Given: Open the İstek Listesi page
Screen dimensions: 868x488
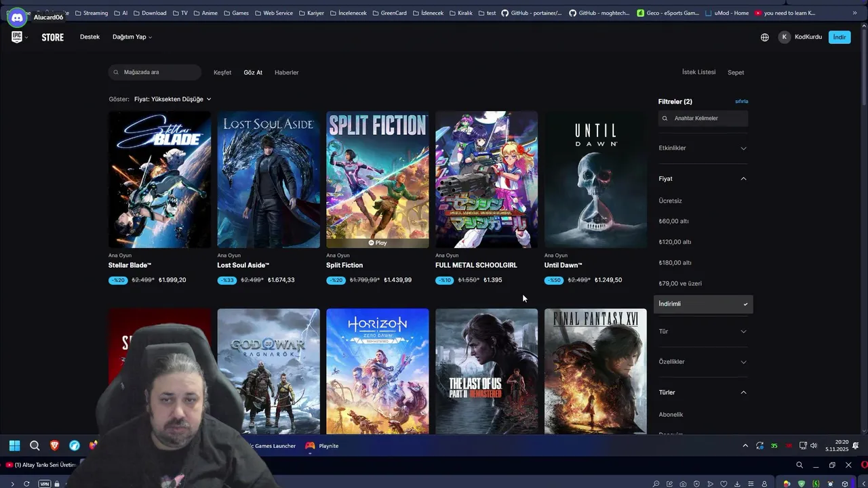Looking at the screenshot, I should [698, 72].
